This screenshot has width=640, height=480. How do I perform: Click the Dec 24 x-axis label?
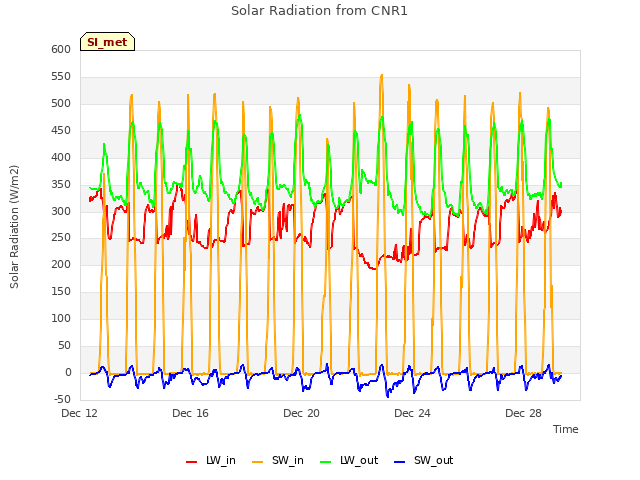pos(412,413)
